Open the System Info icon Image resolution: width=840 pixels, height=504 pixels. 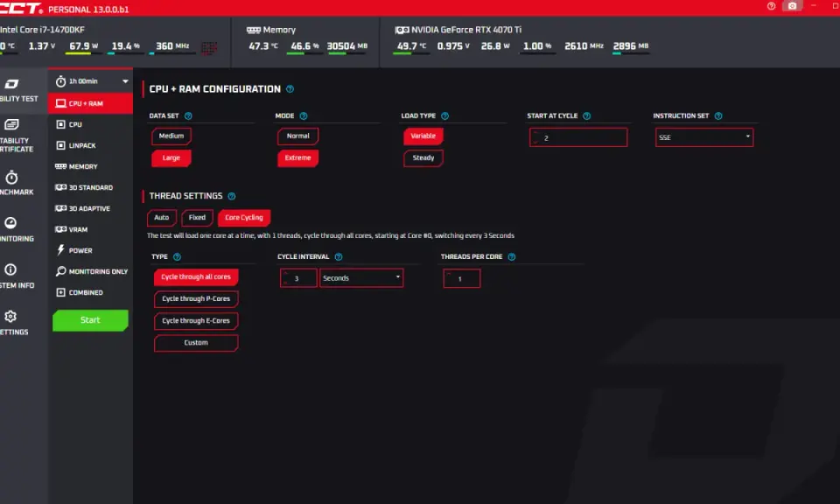[x=10, y=269]
